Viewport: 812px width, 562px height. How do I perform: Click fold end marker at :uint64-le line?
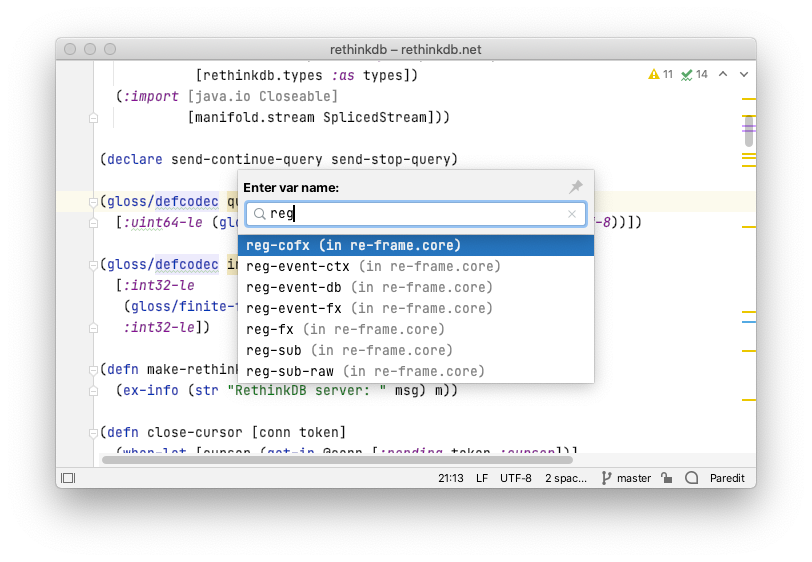tap(93, 223)
